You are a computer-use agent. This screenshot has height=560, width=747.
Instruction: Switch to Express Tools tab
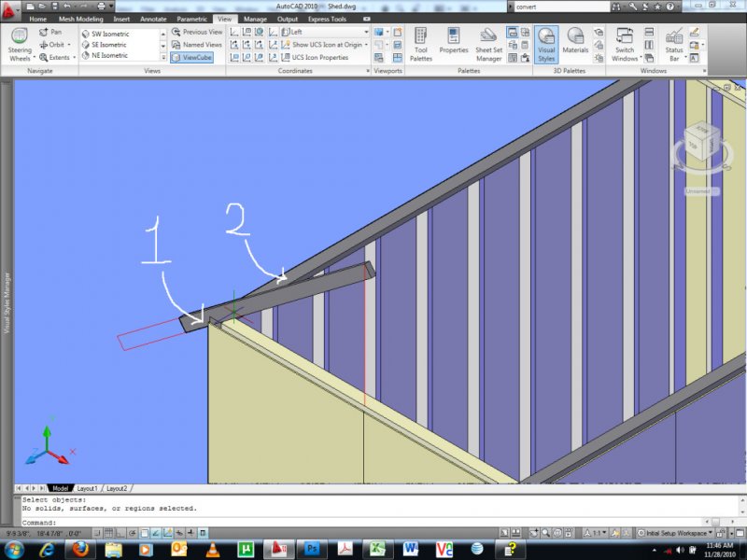pyautogui.click(x=327, y=19)
